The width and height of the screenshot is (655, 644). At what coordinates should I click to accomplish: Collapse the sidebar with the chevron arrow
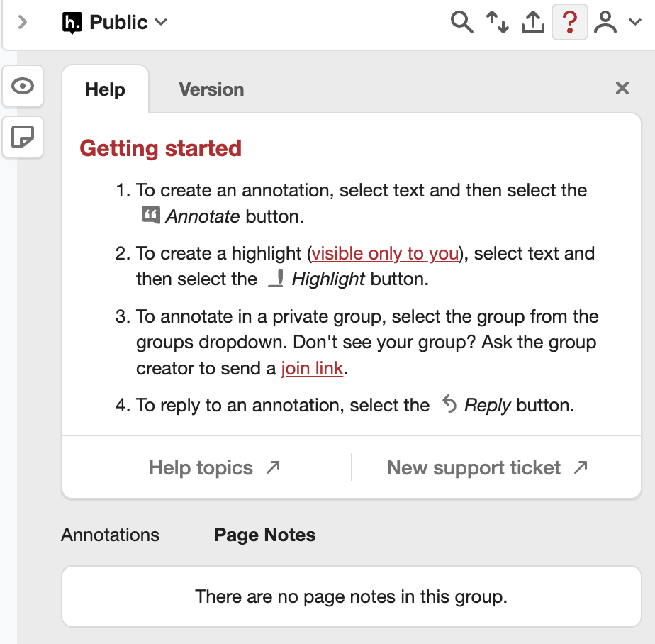(23, 22)
